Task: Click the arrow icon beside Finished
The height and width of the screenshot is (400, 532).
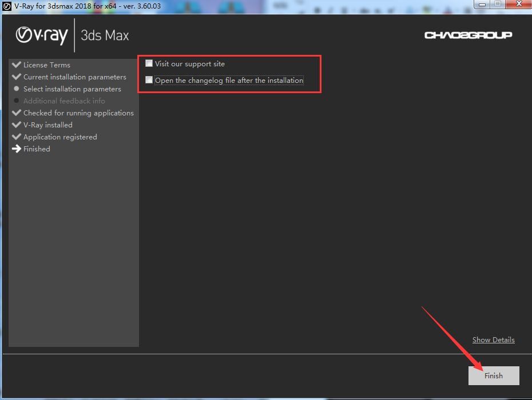Action: pyautogui.click(x=16, y=149)
